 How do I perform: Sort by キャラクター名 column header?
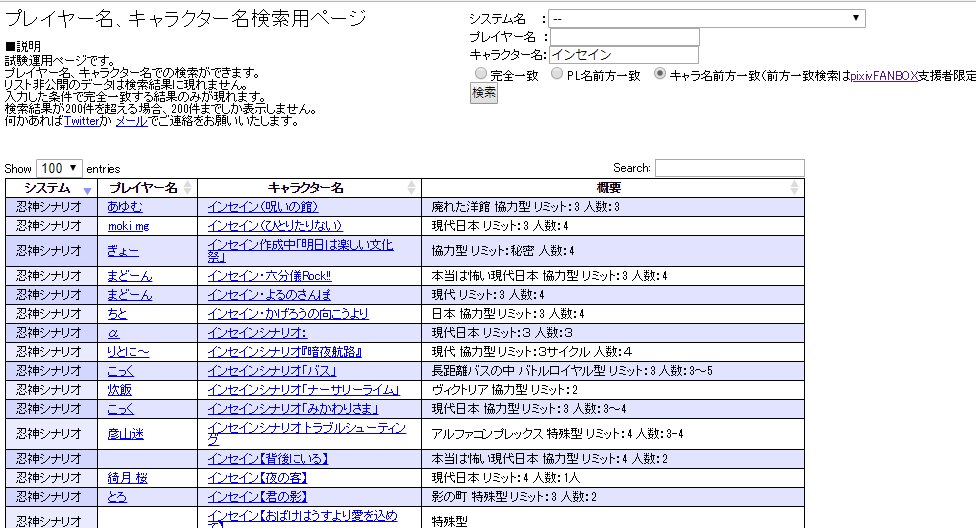pyautogui.click(x=309, y=188)
